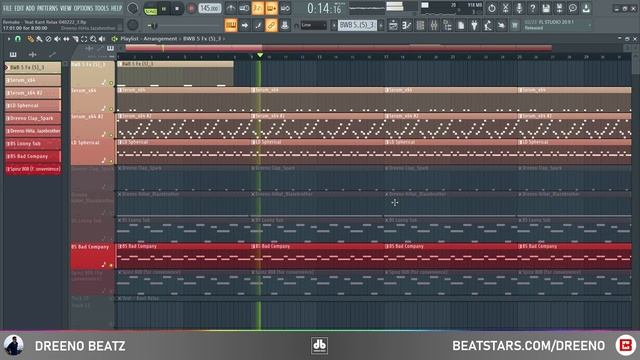Select the playlist draw pencil tool
This screenshot has height=360, width=640.
pyautogui.click(x=30, y=39)
